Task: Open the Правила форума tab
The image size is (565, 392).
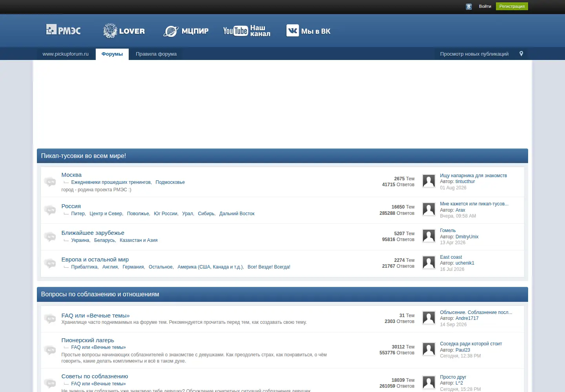Action: pyautogui.click(x=156, y=54)
